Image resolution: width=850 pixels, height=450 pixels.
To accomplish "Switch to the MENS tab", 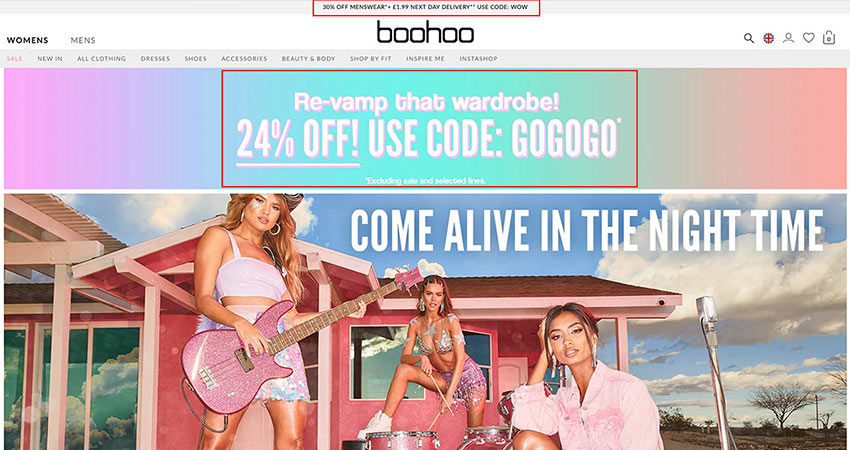I will coord(83,40).
